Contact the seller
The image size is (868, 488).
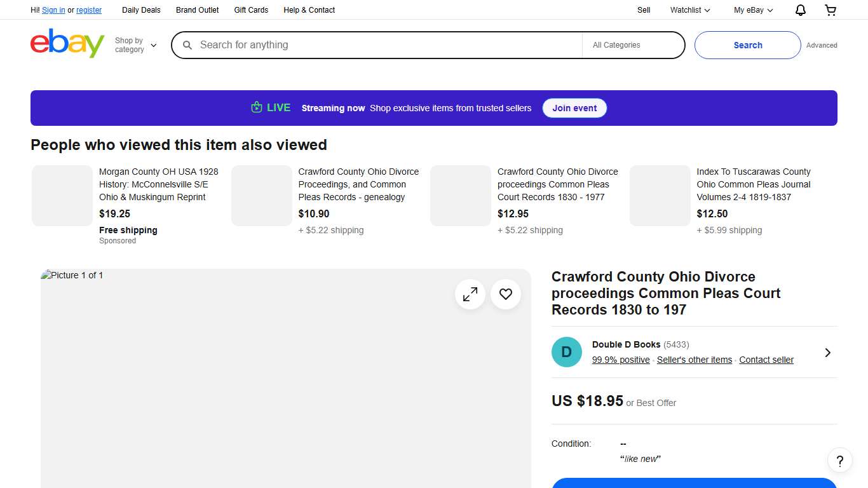tap(766, 360)
